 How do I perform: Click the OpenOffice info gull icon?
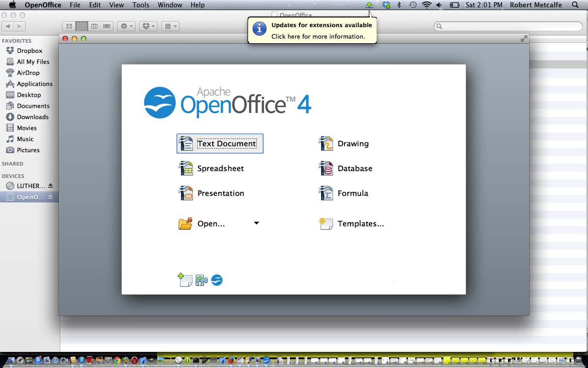point(217,280)
